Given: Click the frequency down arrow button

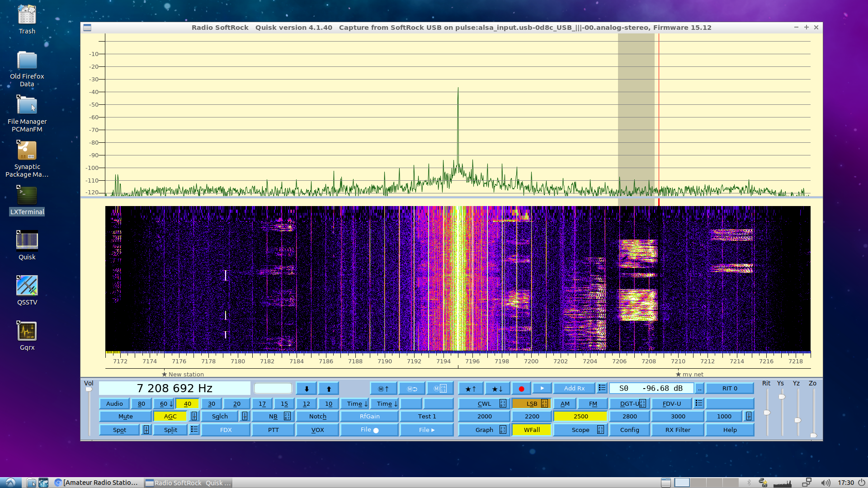Looking at the screenshot, I should click(307, 389).
